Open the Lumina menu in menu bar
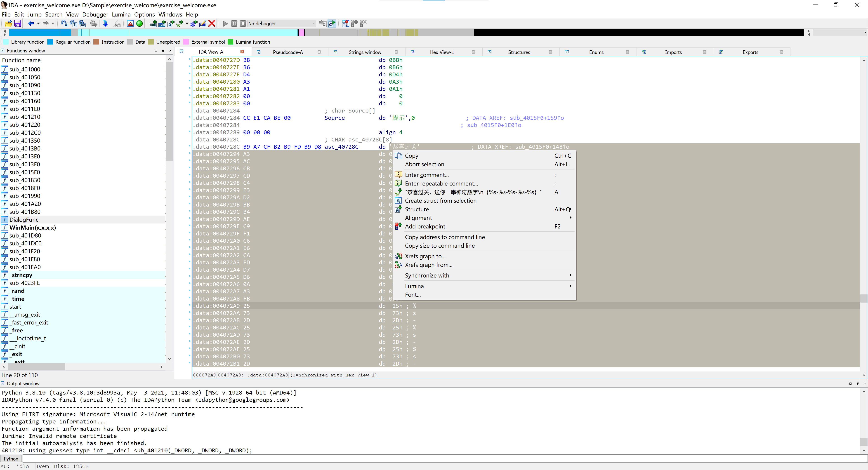 121,14
